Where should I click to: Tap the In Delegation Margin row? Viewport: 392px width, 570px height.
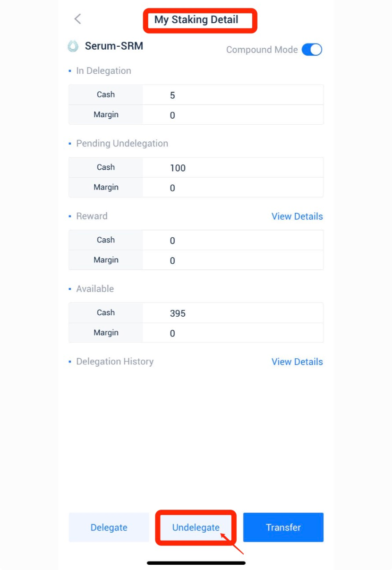click(196, 115)
